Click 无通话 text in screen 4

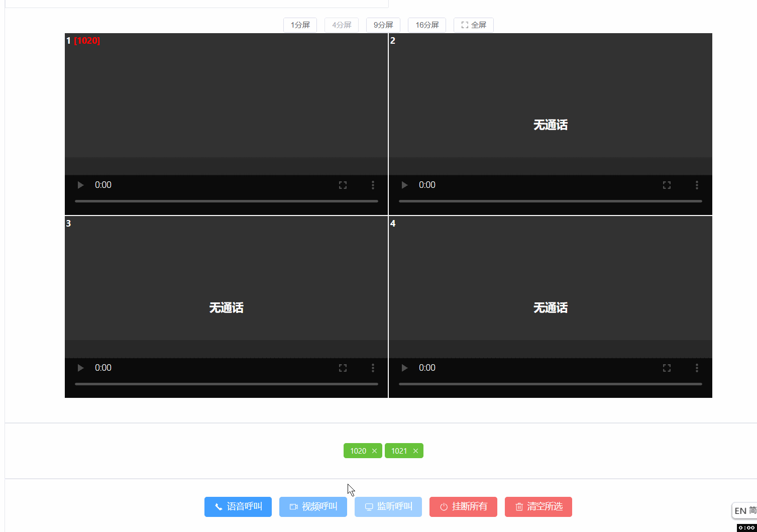[551, 308]
